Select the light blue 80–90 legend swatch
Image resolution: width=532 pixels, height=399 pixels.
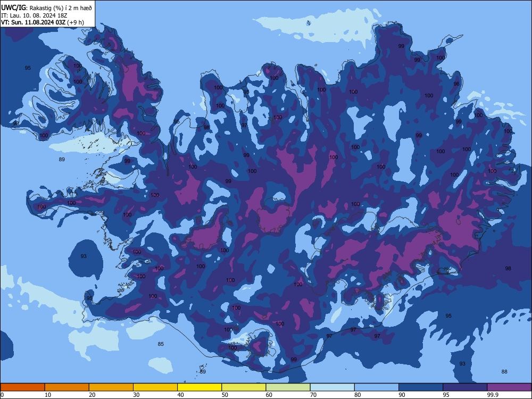pos(377,387)
